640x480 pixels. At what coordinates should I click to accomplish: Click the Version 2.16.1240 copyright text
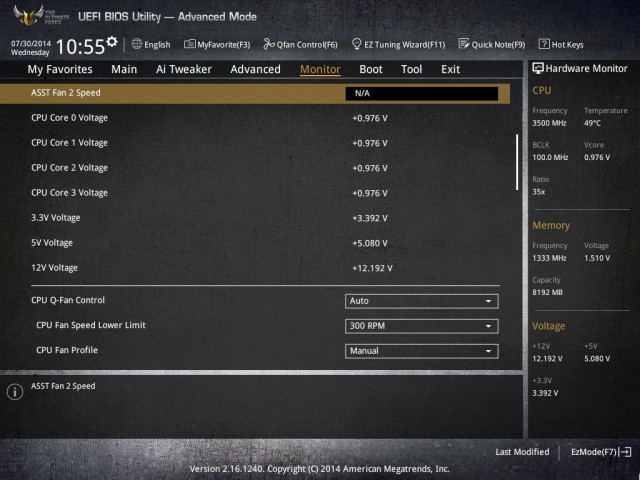(320, 469)
